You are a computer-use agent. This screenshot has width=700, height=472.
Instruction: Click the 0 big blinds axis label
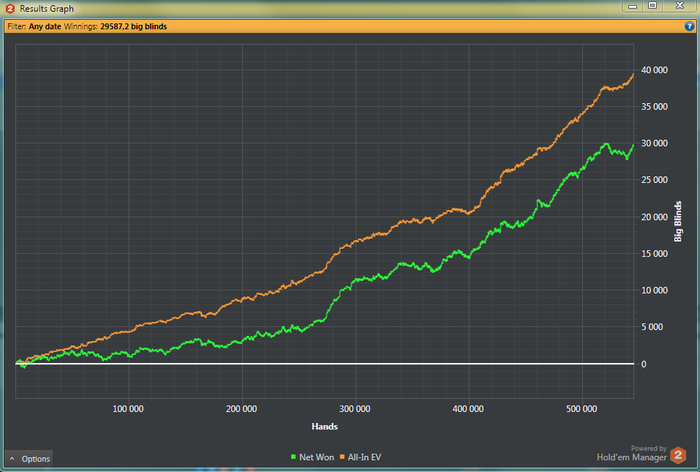[x=644, y=364]
